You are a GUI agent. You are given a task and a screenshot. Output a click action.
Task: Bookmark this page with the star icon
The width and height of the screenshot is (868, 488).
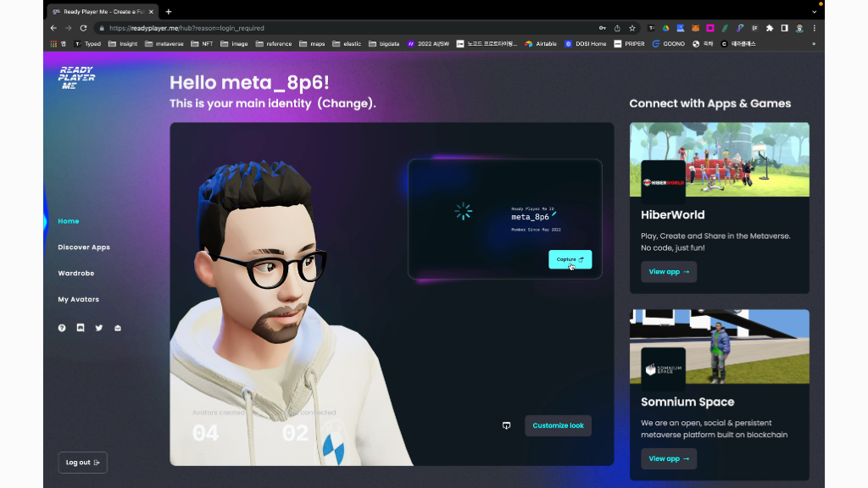tap(632, 28)
